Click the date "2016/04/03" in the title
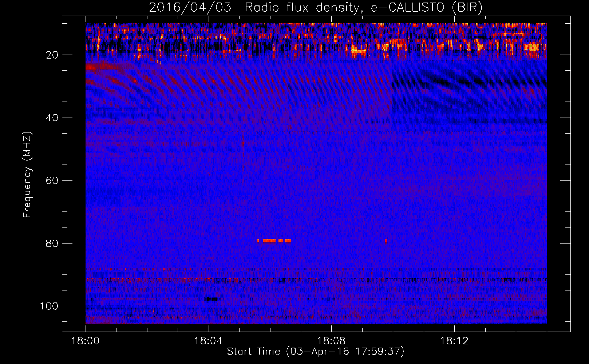Viewport: 589px width, 364px height. point(190,7)
